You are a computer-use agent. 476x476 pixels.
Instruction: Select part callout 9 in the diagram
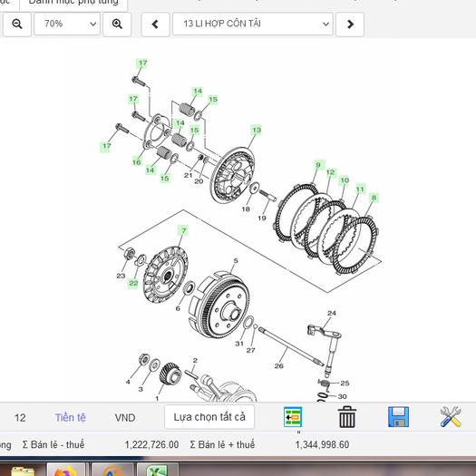318,165
